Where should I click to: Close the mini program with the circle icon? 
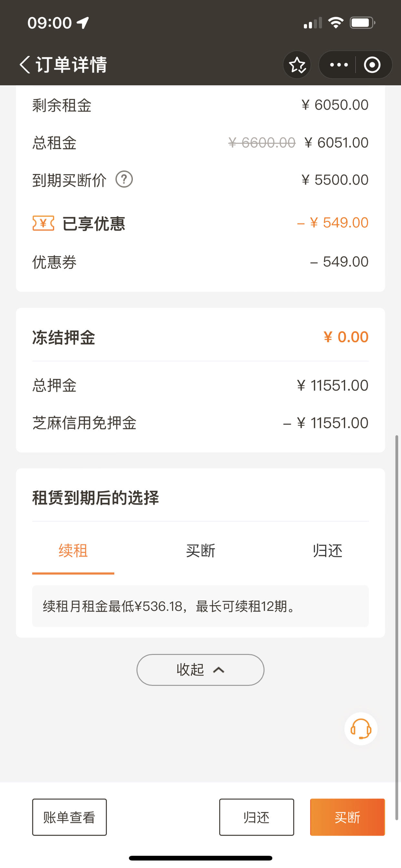click(372, 65)
